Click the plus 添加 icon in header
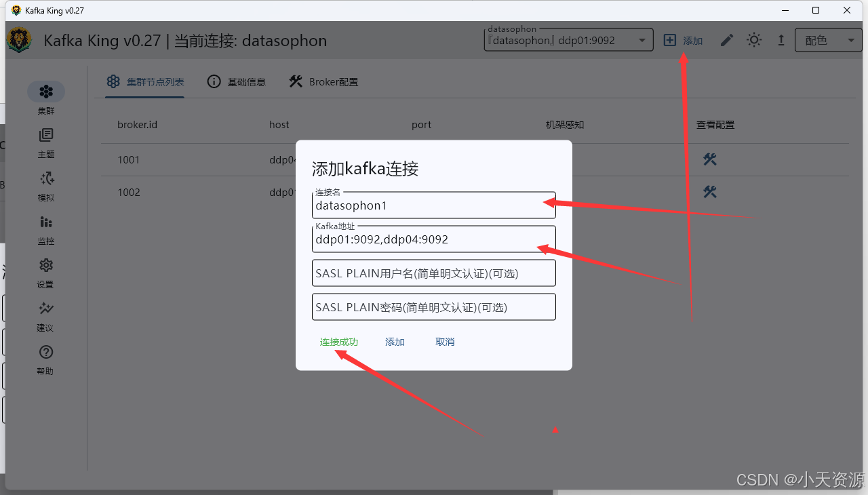868x495 pixels. click(x=669, y=41)
